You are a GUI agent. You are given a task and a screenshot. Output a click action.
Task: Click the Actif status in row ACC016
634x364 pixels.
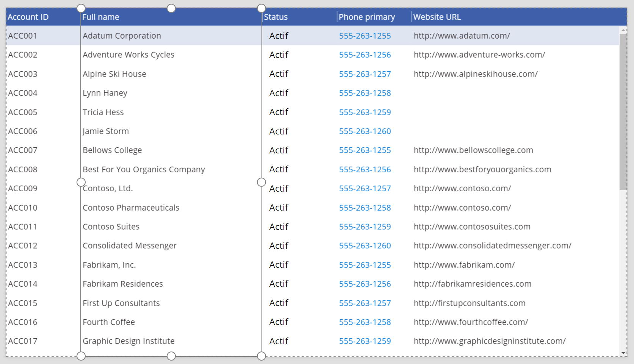click(279, 322)
